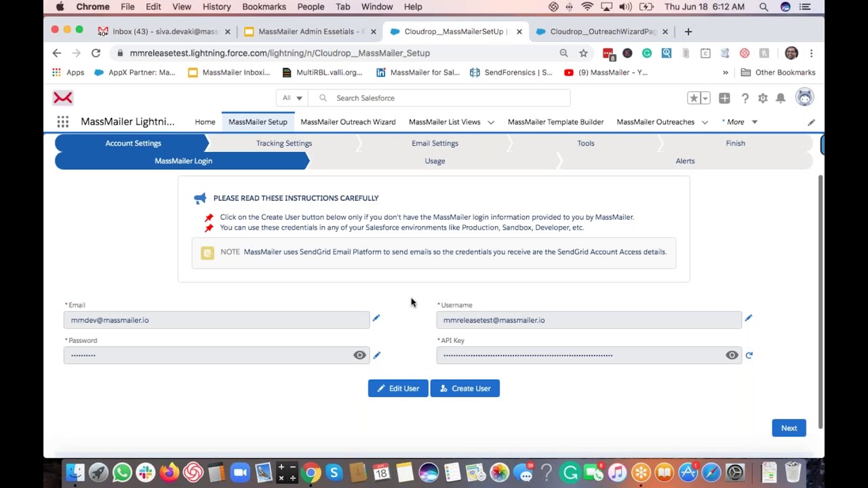This screenshot has height=488, width=868.
Task: Open the Chrome Bookmarks menu
Action: click(264, 7)
